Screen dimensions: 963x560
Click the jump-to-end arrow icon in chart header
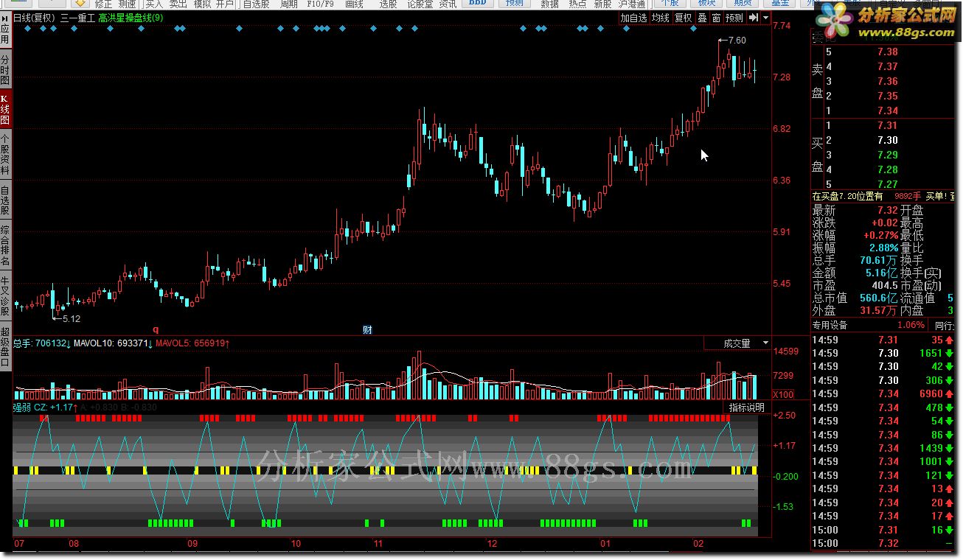tap(753, 18)
